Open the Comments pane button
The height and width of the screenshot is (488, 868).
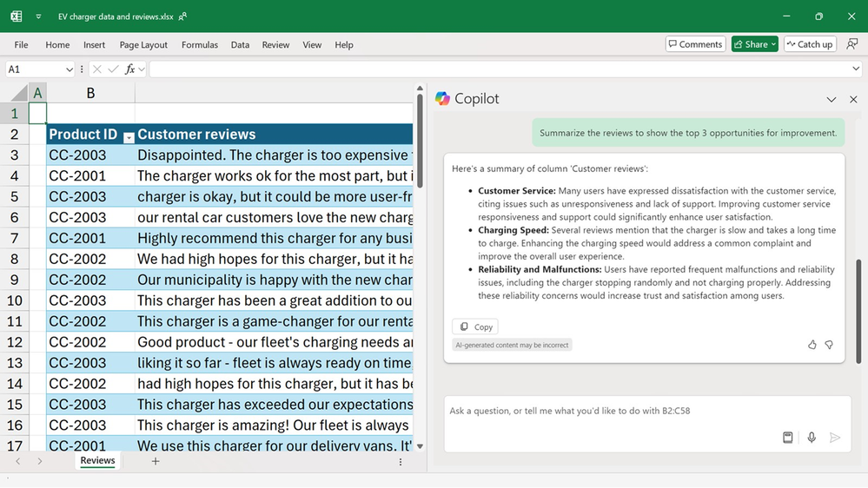[696, 44]
